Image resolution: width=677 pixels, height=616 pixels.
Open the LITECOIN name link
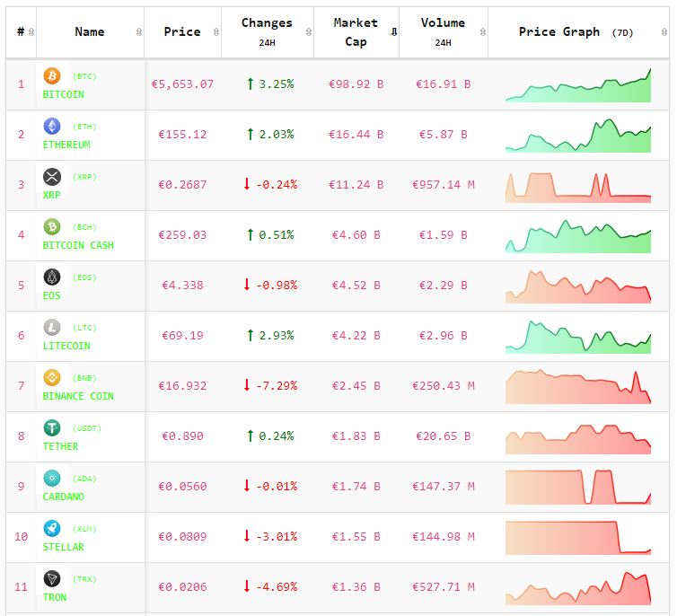(66, 346)
